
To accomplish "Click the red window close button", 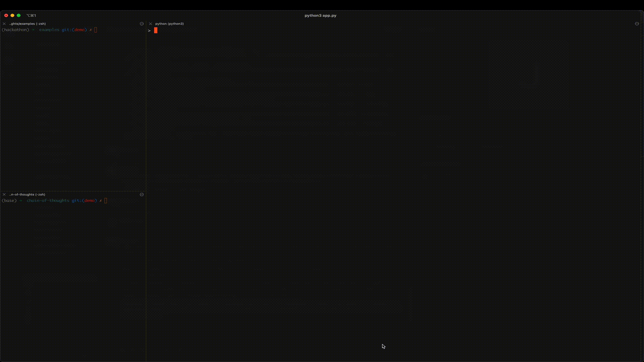I will point(6,15).
